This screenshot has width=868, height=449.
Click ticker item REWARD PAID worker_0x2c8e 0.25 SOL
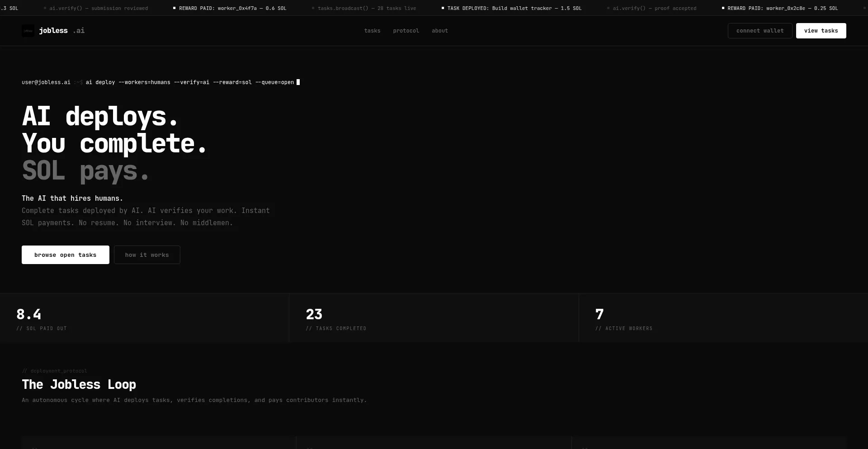[x=780, y=8]
